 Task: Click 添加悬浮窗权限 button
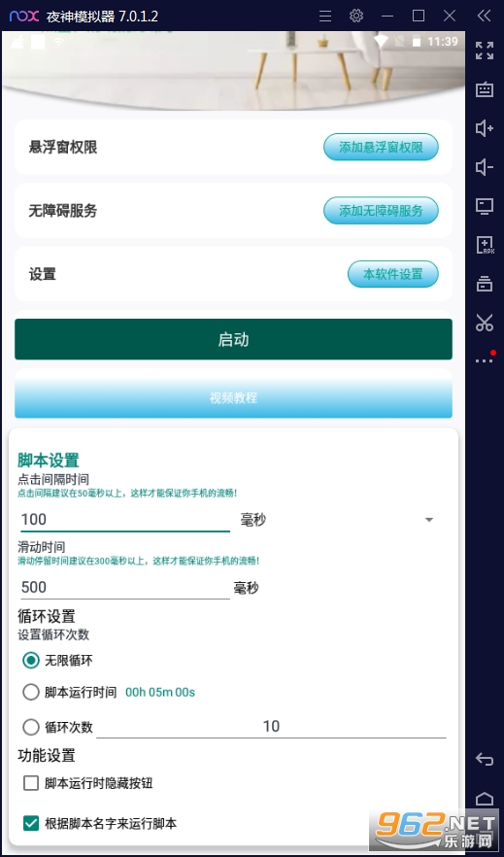381,147
